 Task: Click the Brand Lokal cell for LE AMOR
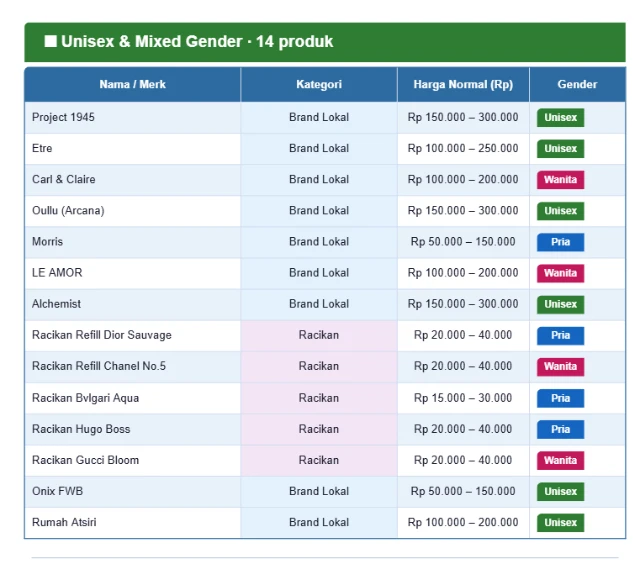coord(319,273)
